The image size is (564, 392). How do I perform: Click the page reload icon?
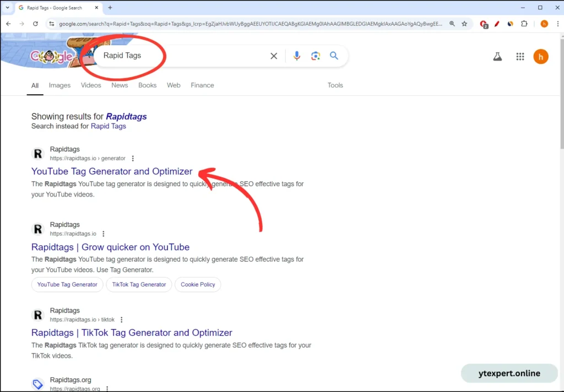pyautogui.click(x=35, y=24)
